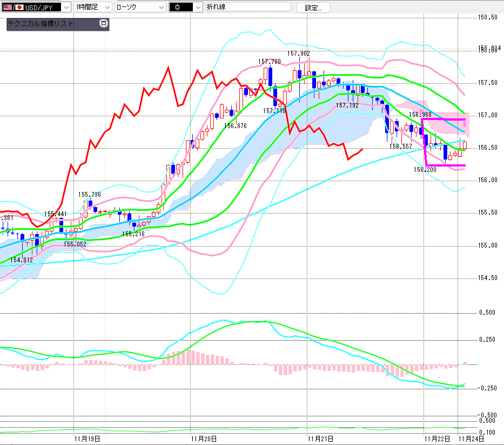Click the 0.250 value on the indicator scale
Screen dimensions: 504x445
488,340
